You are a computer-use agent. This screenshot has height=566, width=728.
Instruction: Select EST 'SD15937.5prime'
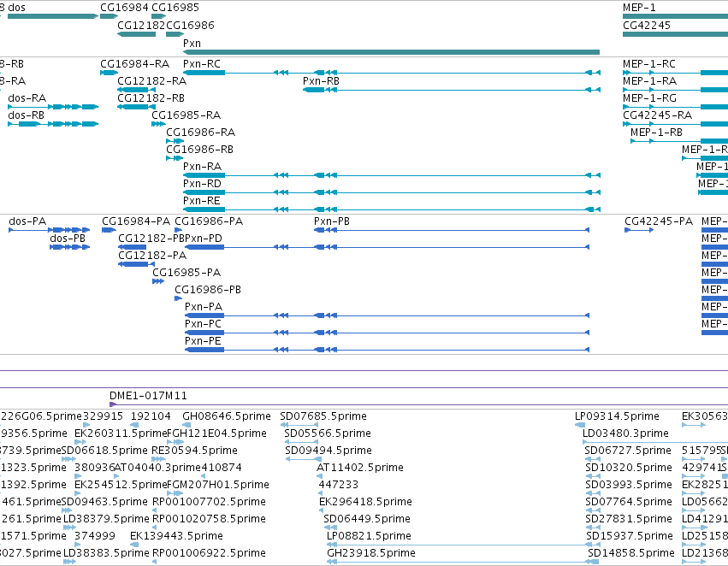(x=630, y=536)
